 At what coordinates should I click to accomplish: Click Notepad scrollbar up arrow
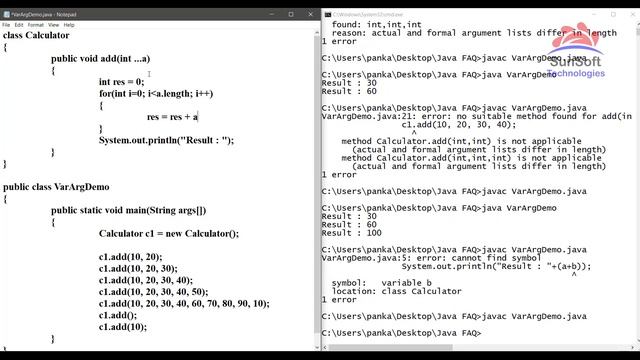point(317,32)
